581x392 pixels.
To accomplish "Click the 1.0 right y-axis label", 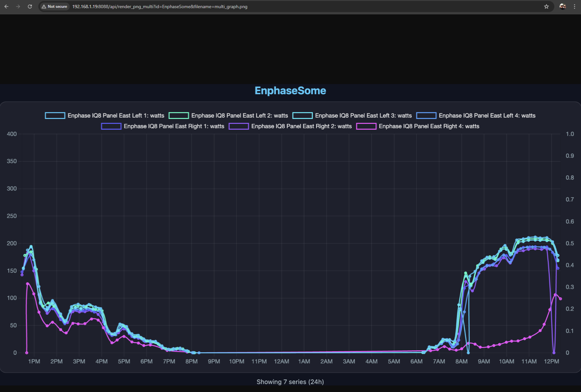I will (570, 134).
